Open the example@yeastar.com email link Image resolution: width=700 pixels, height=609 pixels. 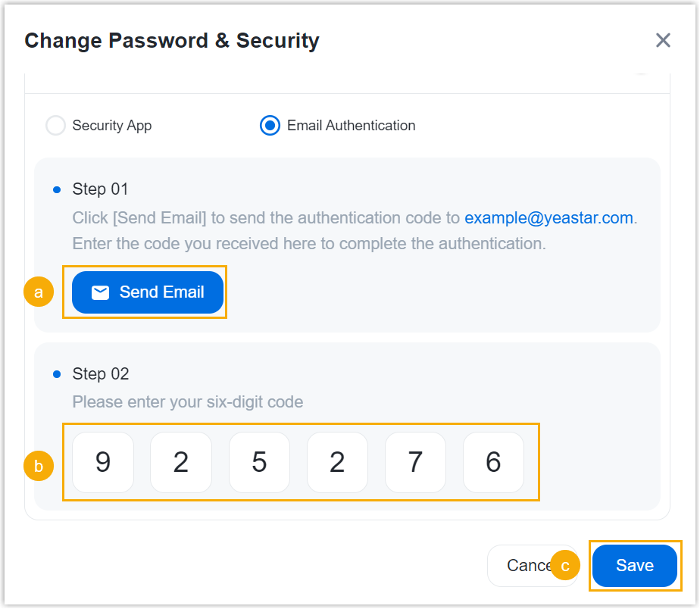point(548,218)
